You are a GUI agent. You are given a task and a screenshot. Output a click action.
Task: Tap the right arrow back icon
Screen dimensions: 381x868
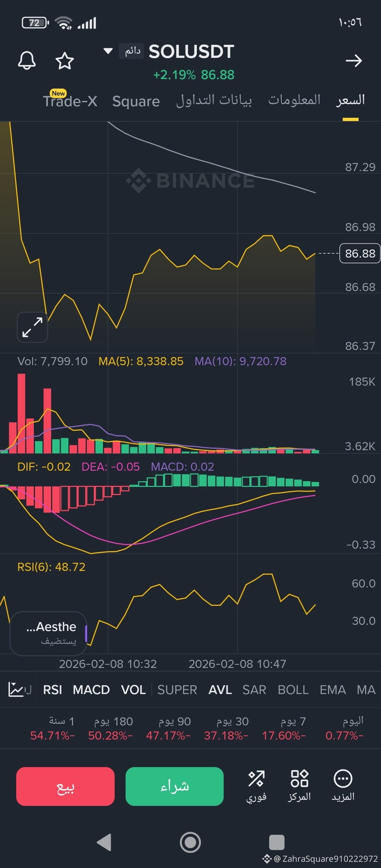(x=353, y=61)
